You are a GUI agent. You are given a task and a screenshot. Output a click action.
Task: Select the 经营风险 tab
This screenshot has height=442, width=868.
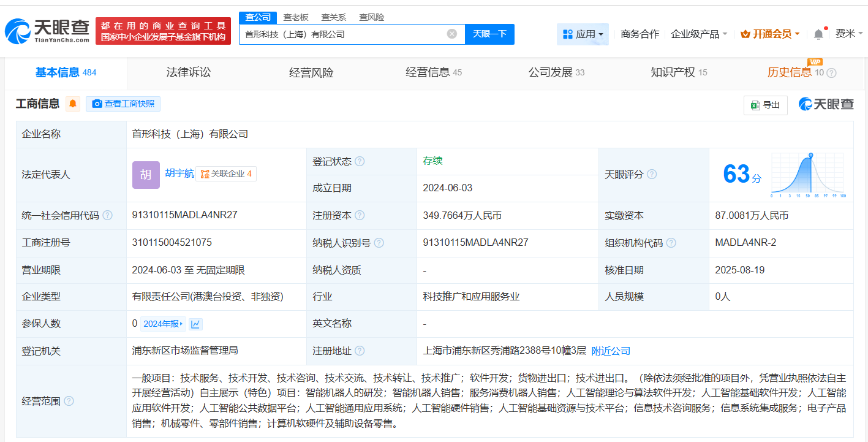311,72
